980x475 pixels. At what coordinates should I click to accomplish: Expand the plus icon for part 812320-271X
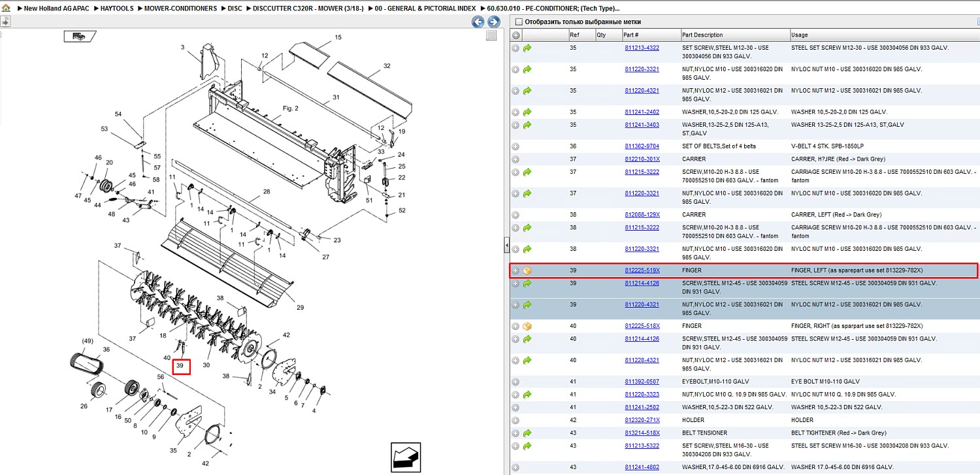coord(515,420)
